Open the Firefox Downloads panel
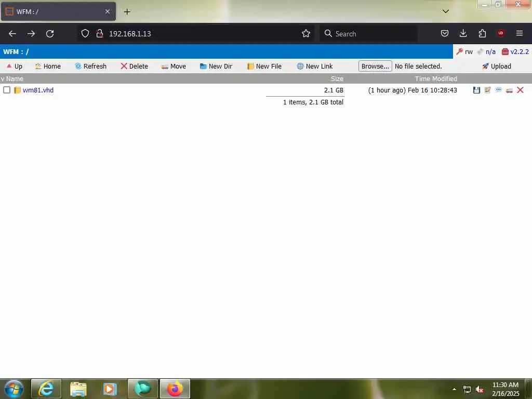This screenshot has width=532, height=399. (463, 33)
